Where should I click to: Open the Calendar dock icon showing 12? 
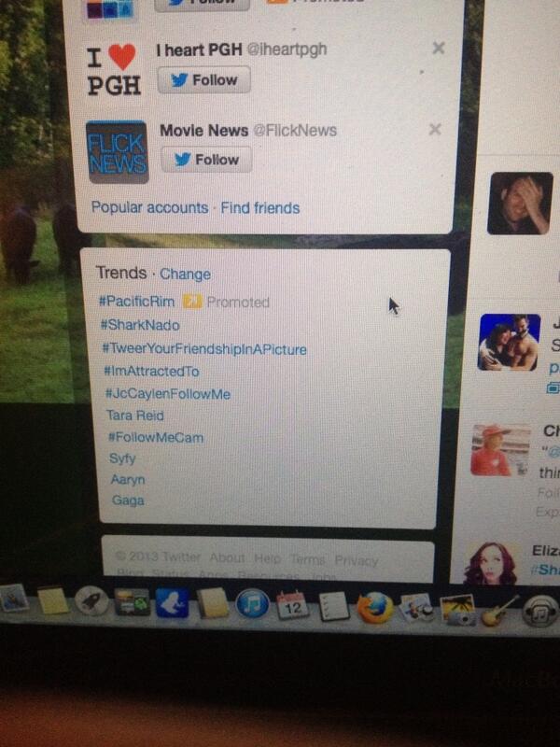tap(292, 605)
